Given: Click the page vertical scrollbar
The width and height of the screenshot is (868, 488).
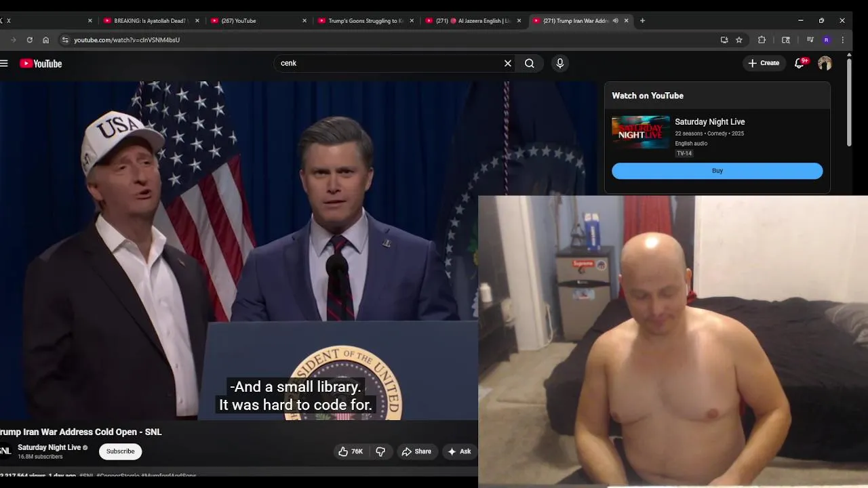Looking at the screenshot, I should pos(849,102).
